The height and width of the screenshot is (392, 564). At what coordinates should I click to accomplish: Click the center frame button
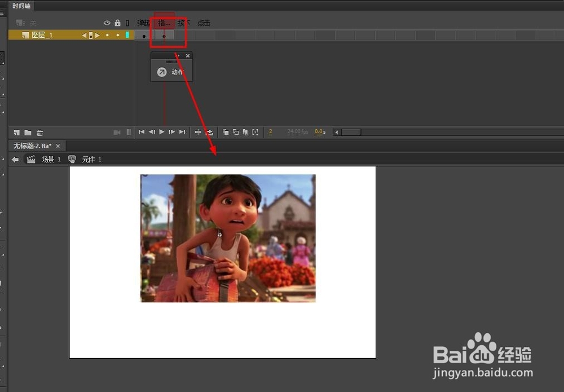pos(198,133)
